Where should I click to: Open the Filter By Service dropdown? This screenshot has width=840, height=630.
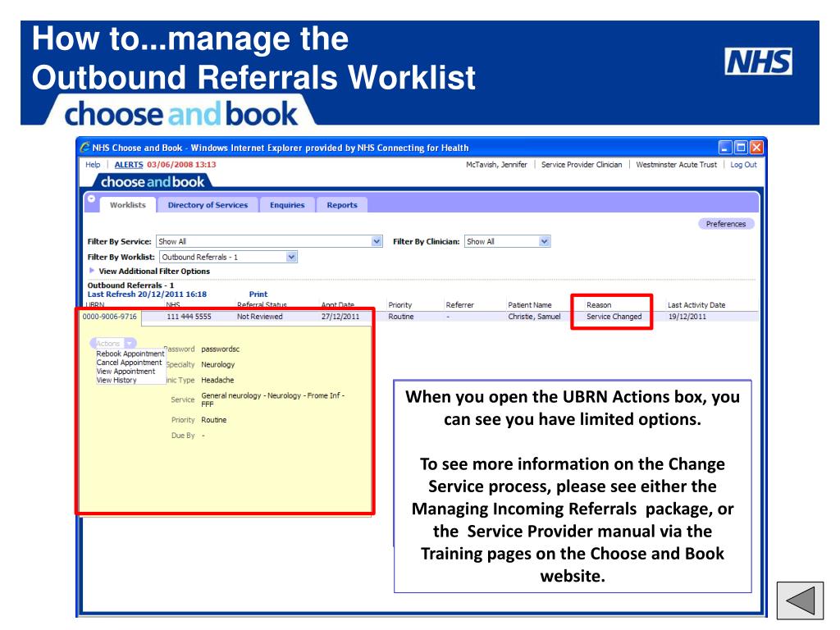(377, 242)
